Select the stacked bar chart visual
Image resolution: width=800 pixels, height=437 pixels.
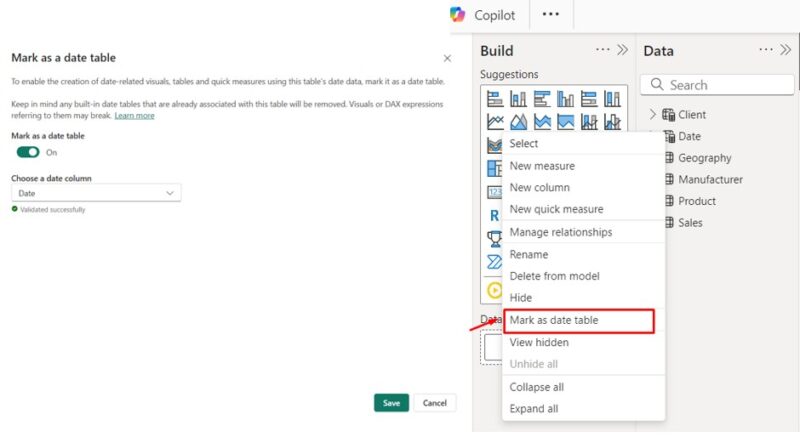pyautogui.click(x=494, y=99)
